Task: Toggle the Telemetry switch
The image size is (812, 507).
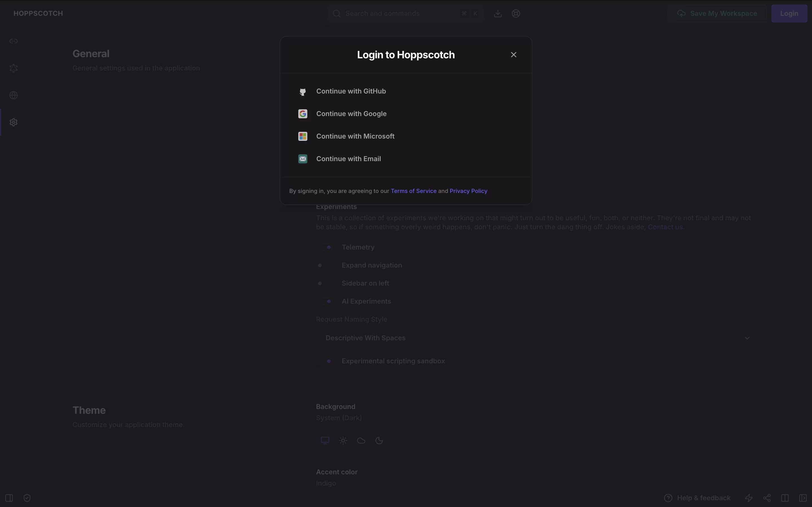Action: coord(325,248)
